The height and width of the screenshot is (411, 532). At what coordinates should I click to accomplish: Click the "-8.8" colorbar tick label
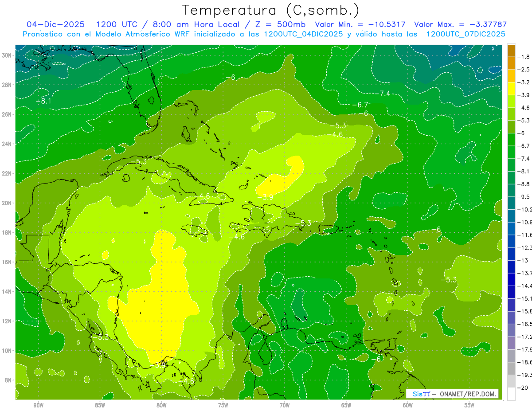[524, 184]
